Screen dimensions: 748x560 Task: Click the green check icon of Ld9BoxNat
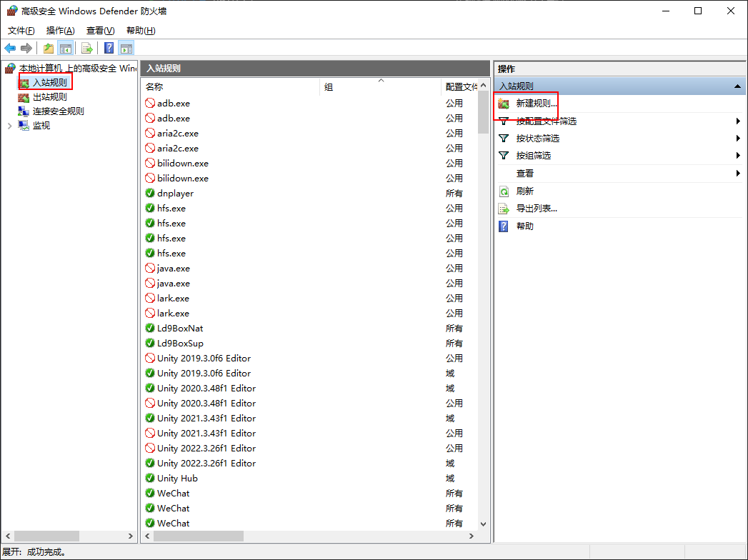click(x=150, y=328)
